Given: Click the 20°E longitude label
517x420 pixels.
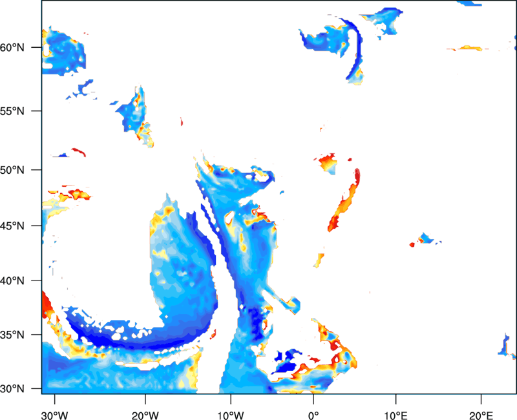Looking at the screenshot, I should pos(481,415).
